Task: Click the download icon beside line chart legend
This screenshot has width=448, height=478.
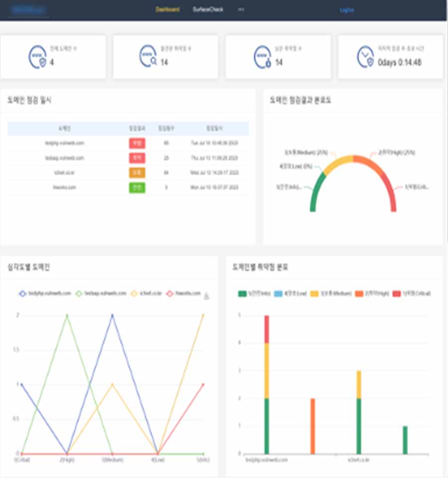Action: [x=207, y=296]
